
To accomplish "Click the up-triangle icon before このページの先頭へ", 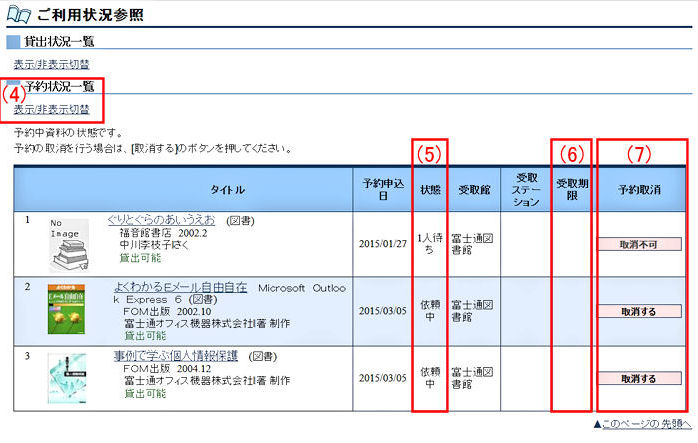I will 598,424.
